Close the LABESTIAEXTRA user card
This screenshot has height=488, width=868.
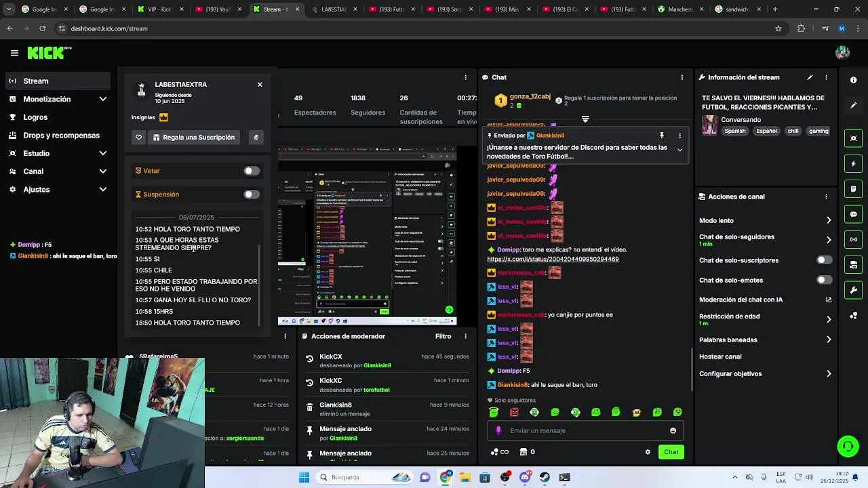click(x=260, y=85)
